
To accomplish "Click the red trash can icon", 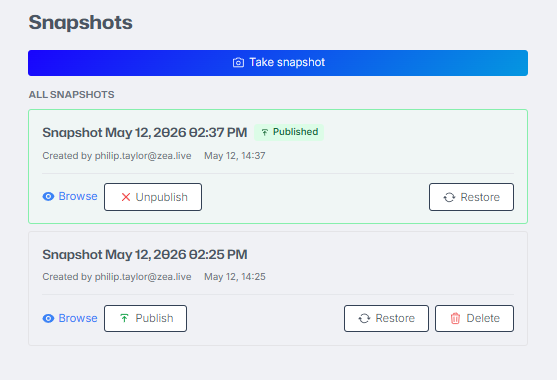I will 455,318.
